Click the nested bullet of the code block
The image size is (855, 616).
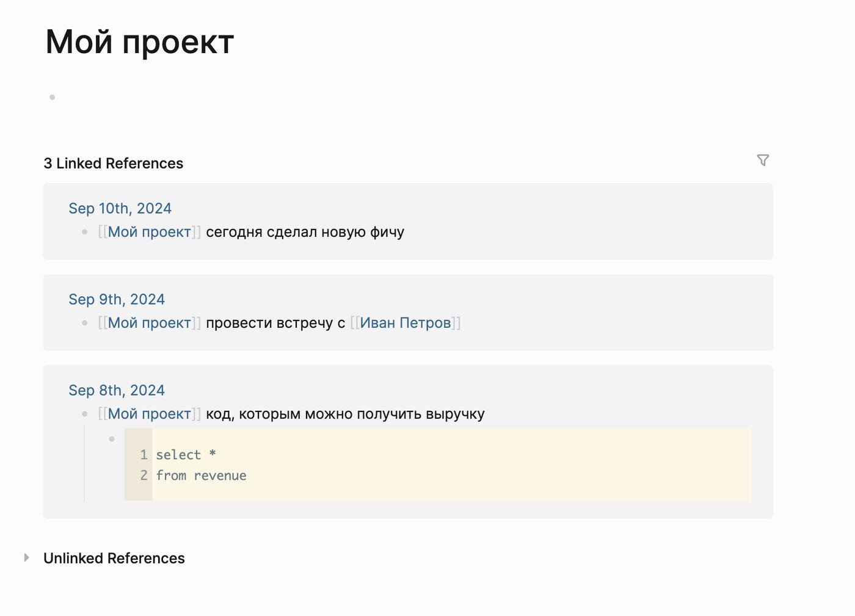(x=112, y=439)
